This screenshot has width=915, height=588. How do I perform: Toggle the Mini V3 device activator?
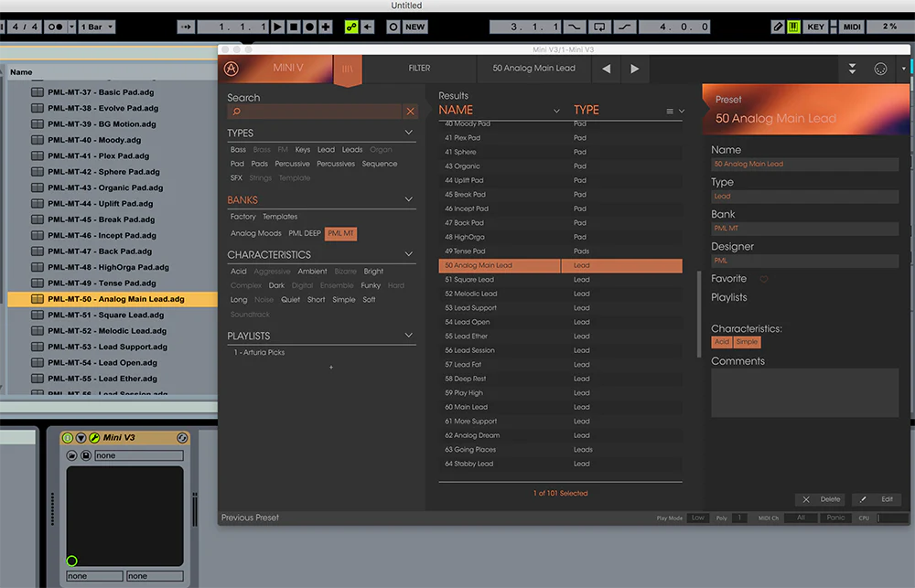[68, 438]
